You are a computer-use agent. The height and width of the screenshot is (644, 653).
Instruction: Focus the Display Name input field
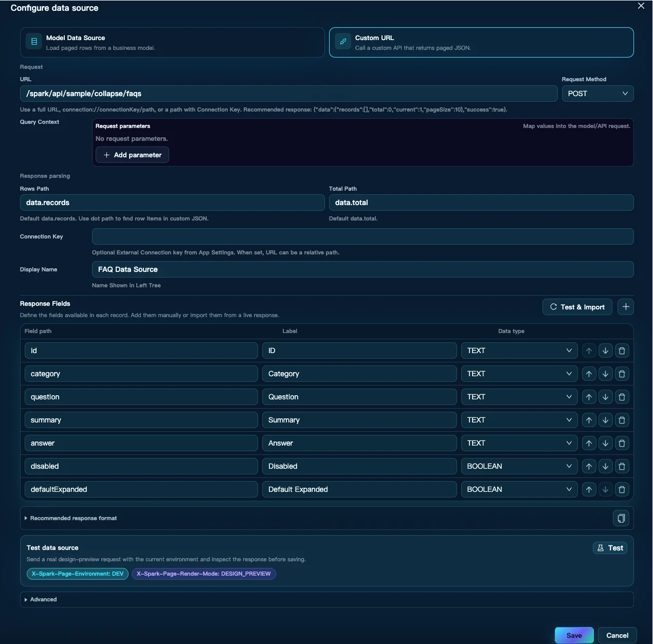(362, 269)
